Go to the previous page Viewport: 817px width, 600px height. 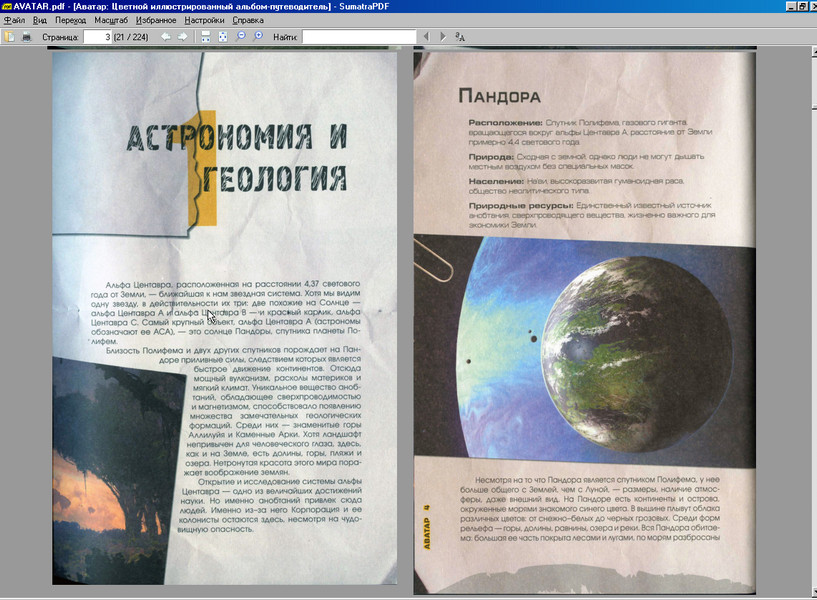pyautogui.click(x=164, y=36)
